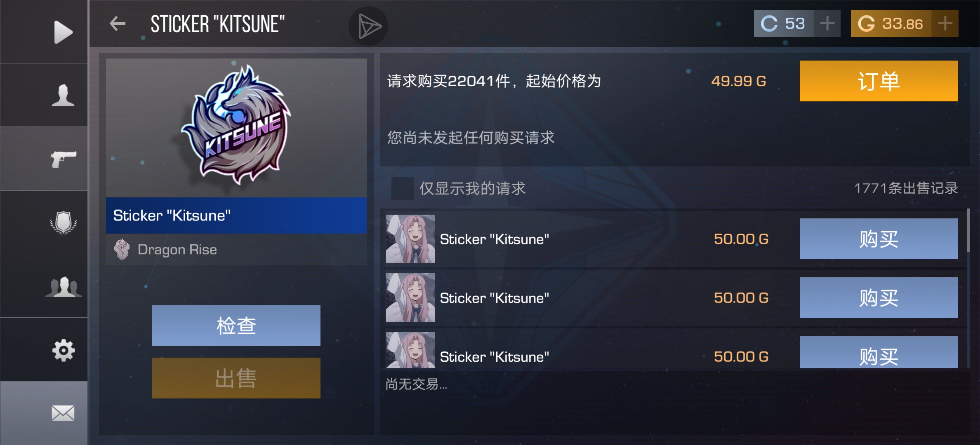980x445 pixels.
Task: Click the orange 订单 button
Action: click(879, 81)
